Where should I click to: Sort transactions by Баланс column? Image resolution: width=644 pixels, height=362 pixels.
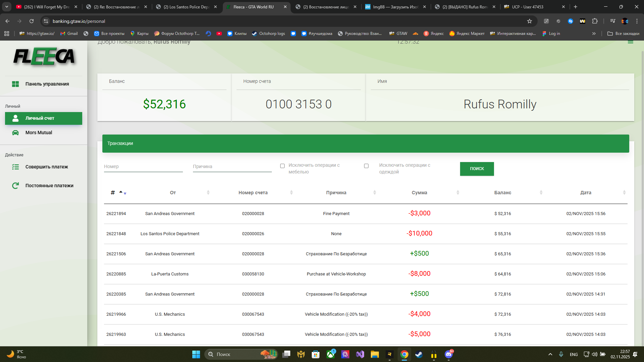click(503, 193)
